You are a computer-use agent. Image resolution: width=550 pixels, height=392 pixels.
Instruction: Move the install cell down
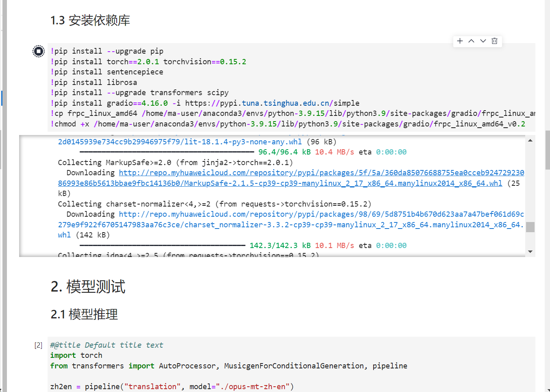483,41
